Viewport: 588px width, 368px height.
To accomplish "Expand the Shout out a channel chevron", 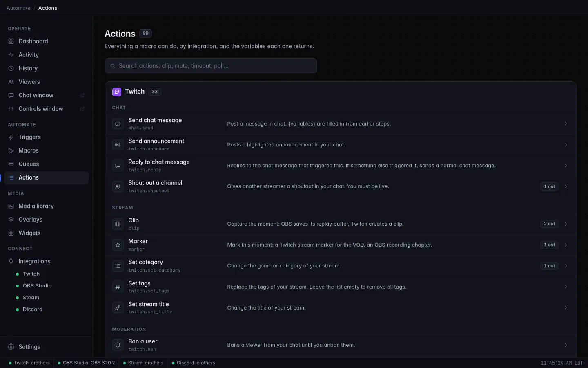I will (566, 186).
